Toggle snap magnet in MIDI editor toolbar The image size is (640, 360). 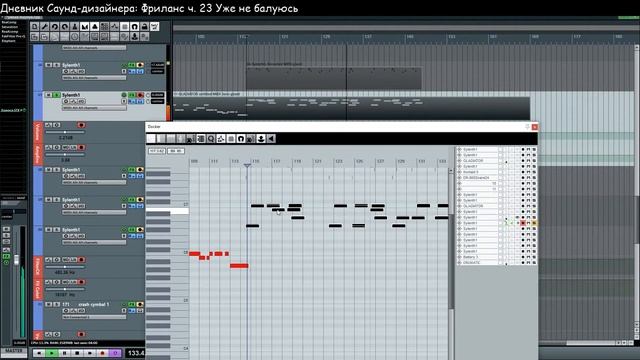pos(241,139)
